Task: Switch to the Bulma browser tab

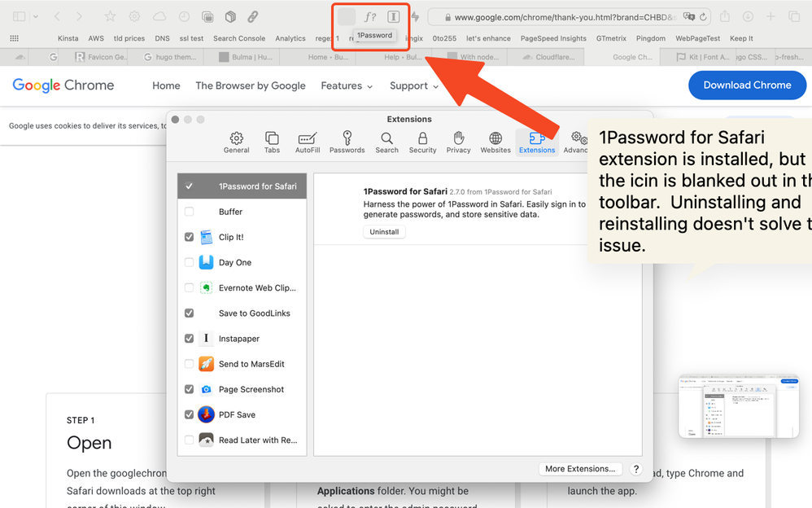Action: [248, 57]
